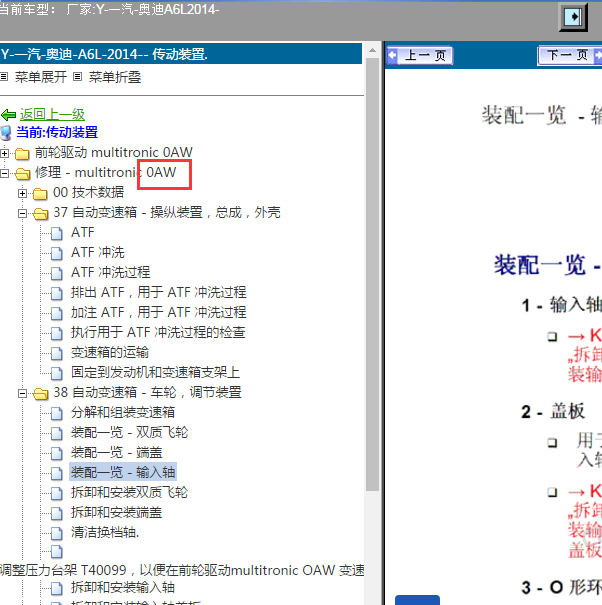
Task: Go to previous page (上一页)
Action: [x=419, y=56]
